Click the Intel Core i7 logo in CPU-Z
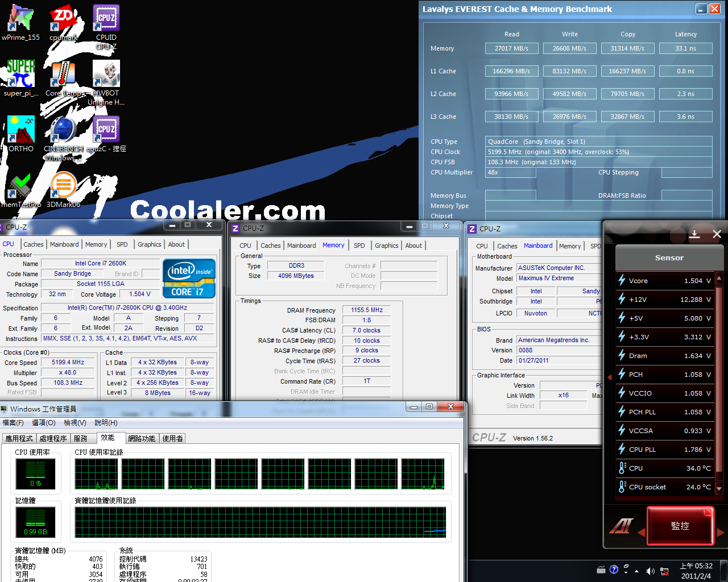Image resolution: width=728 pixels, height=582 pixels. coord(189,278)
